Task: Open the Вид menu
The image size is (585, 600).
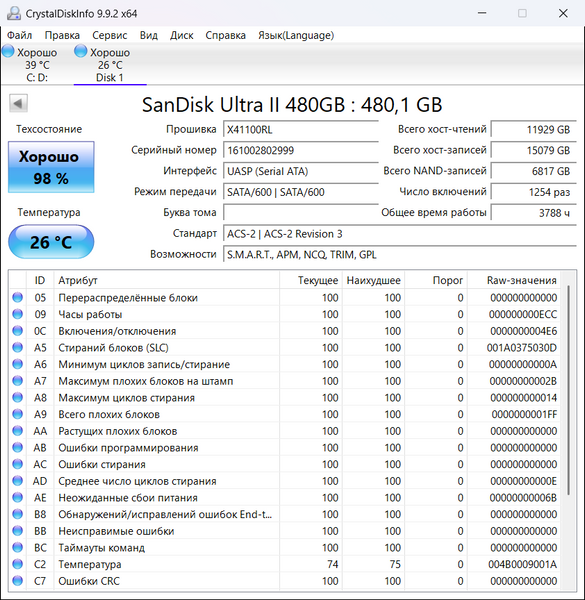Action: 149,35
